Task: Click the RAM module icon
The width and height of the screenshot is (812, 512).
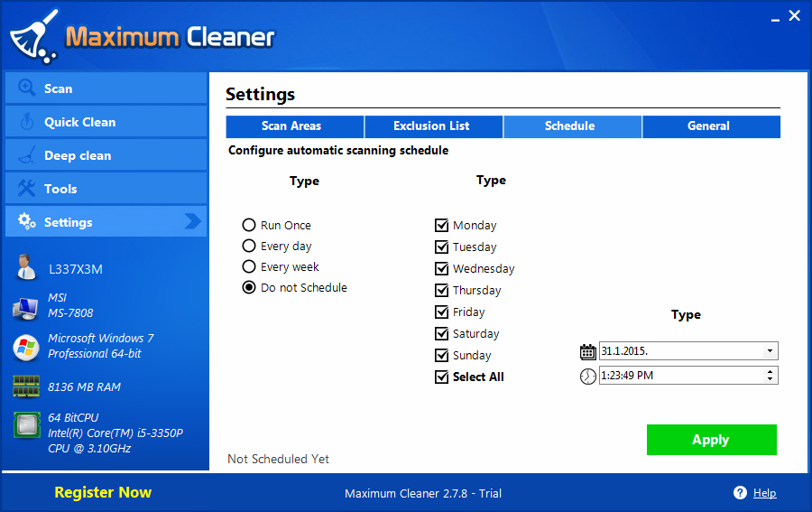Action: click(x=26, y=386)
